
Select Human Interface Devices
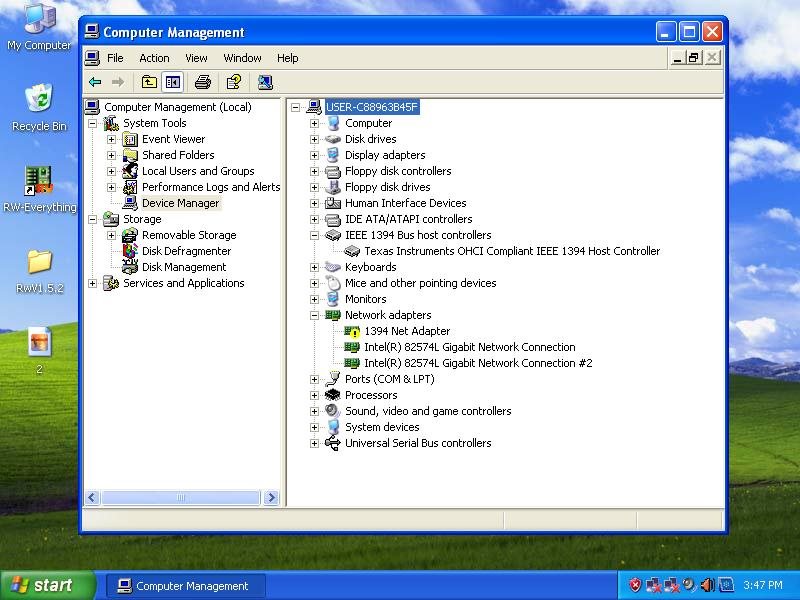pos(406,203)
